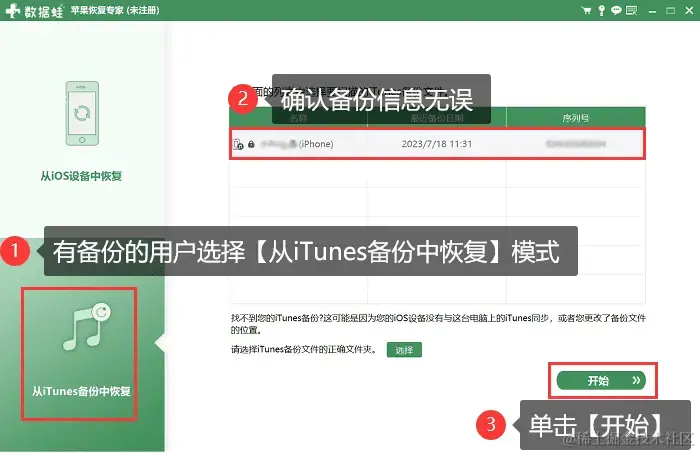Image resolution: width=700 pixels, height=453 pixels.
Task: Click the 数据蛙 logo in title bar
Action: click(34, 10)
